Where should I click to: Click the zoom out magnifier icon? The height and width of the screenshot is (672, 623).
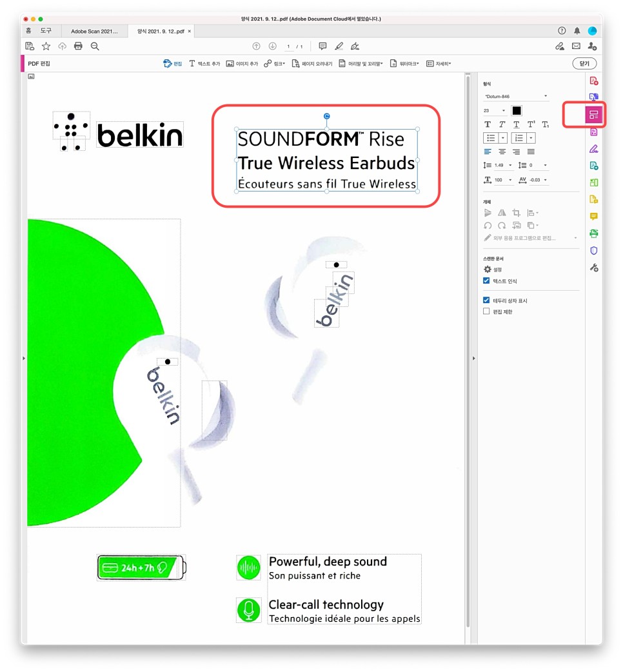tap(95, 46)
